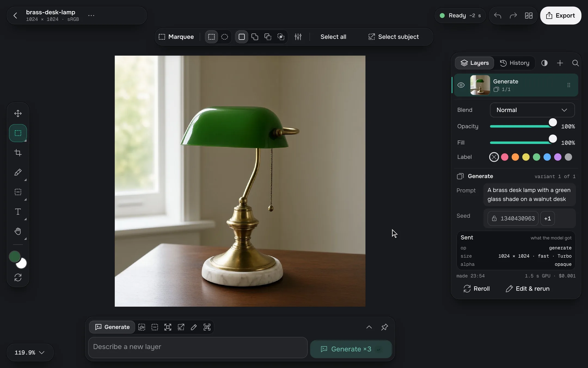Select no label color

[494, 157]
